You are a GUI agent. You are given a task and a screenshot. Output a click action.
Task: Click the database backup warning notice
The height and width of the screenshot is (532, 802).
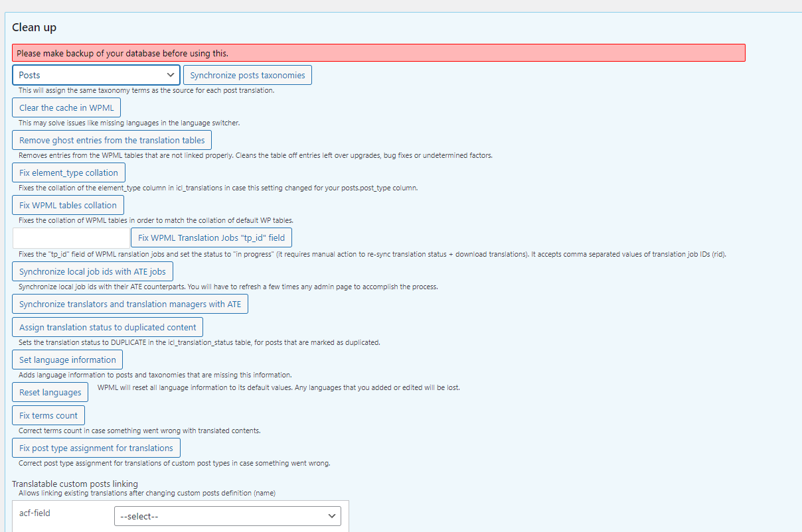click(x=378, y=53)
